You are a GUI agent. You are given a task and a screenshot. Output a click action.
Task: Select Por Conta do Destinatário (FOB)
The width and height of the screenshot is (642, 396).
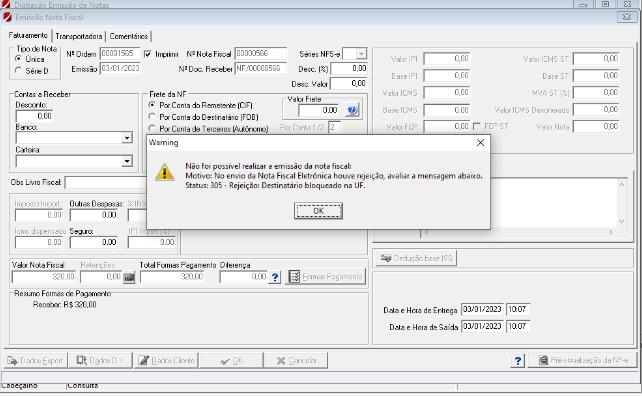click(x=152, y=117)
